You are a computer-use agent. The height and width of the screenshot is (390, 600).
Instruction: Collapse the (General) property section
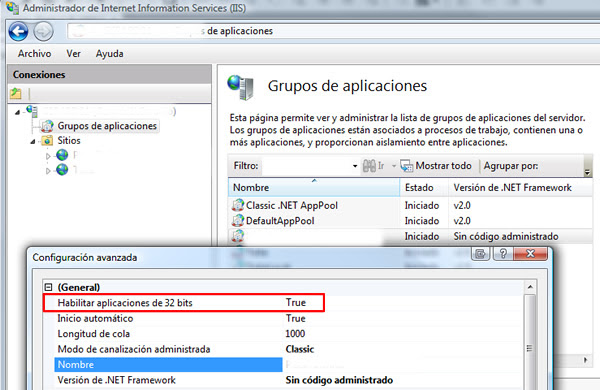click(x=49, y=287)
